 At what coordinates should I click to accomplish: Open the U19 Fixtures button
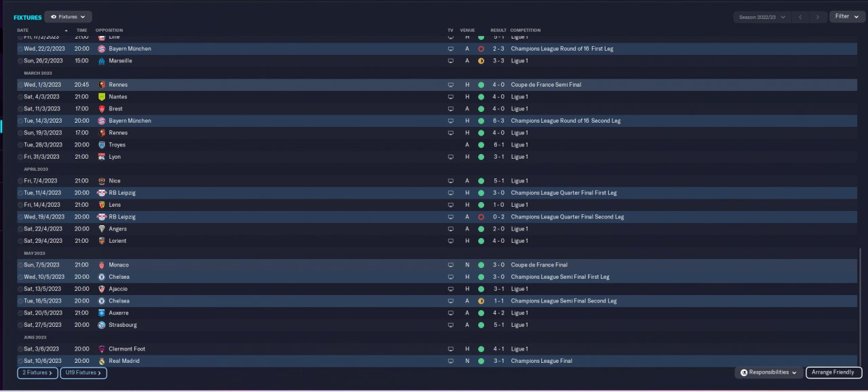point(83,373)
